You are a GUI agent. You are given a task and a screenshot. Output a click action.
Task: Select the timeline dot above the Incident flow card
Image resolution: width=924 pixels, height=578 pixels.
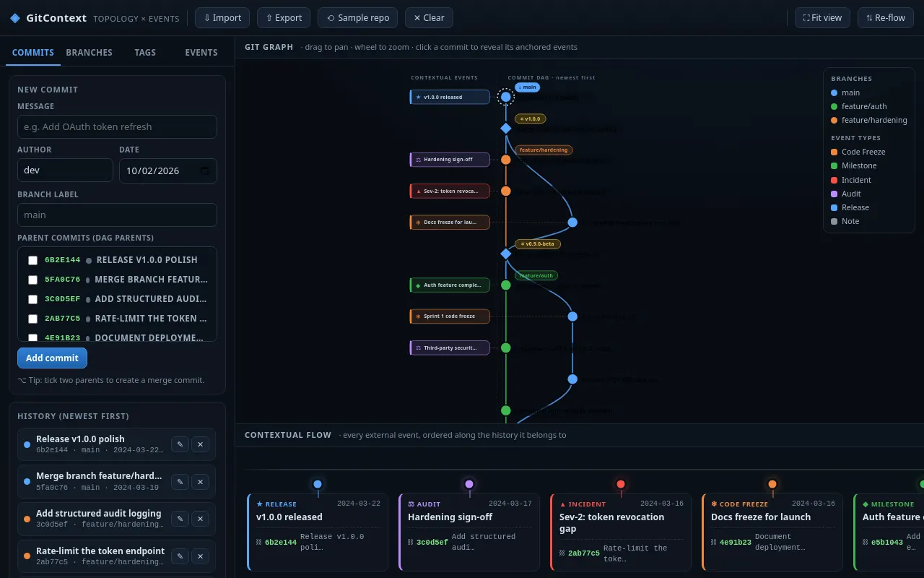pos(621,484)
